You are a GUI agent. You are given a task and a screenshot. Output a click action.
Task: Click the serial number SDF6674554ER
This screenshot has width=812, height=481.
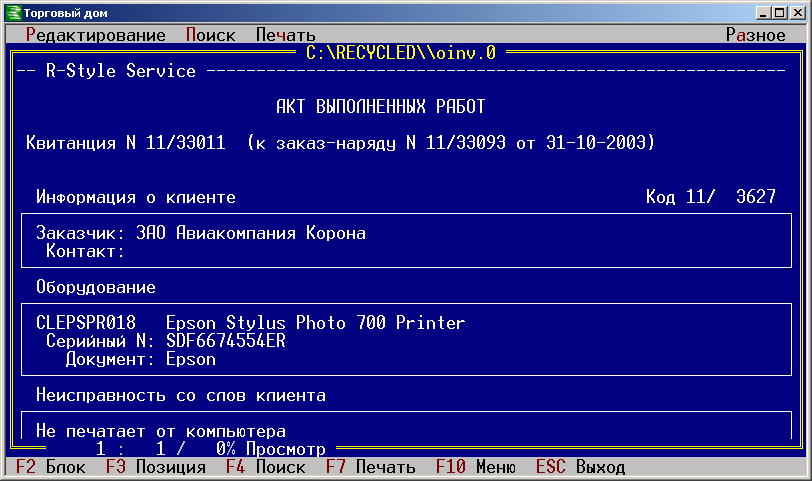(226, 341)
